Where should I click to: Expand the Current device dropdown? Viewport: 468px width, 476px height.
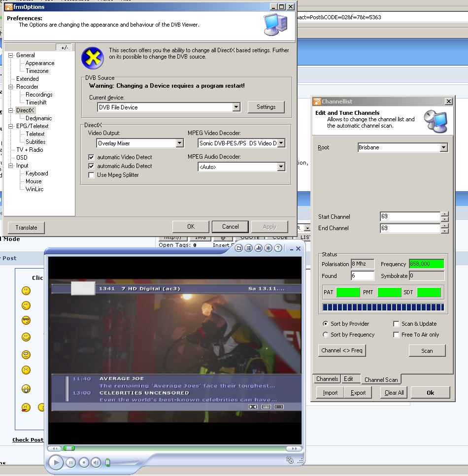[236, 107]
